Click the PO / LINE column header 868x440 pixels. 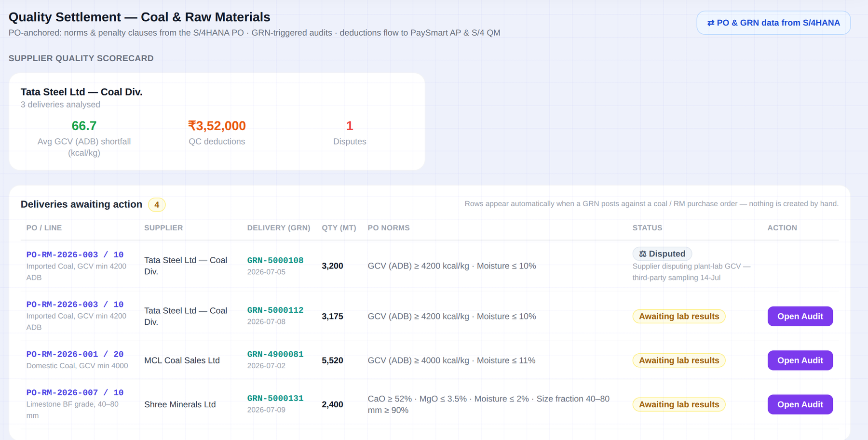44,228
